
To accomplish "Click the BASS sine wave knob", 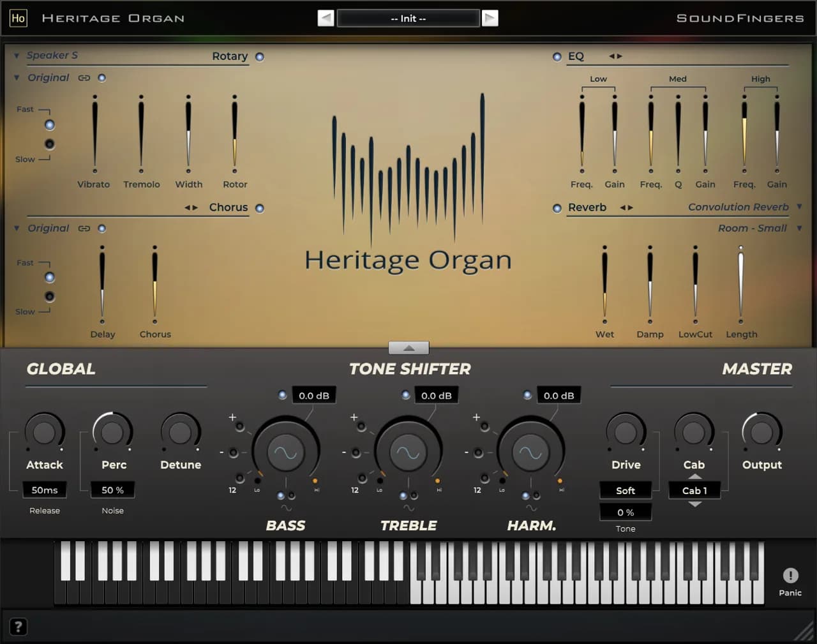I will pyautogui.click(x=285, y=453).
